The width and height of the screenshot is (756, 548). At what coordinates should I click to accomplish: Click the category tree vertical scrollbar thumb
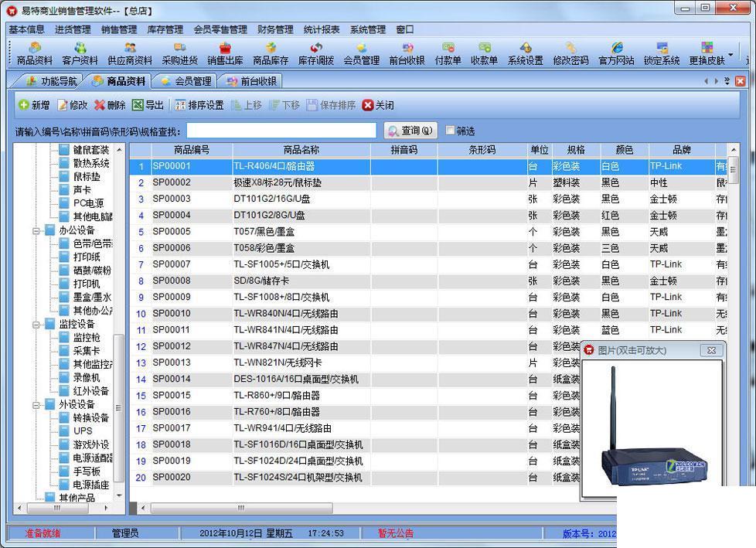coord(118,409)
